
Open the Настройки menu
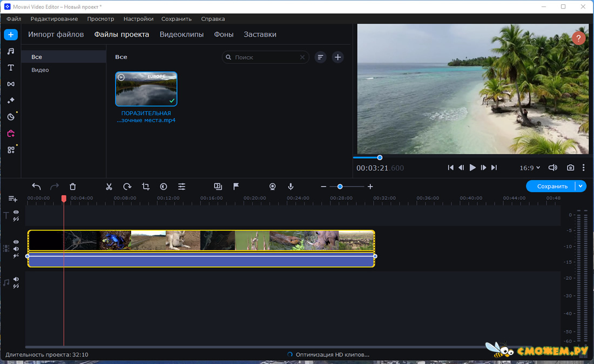coord(138,19)
